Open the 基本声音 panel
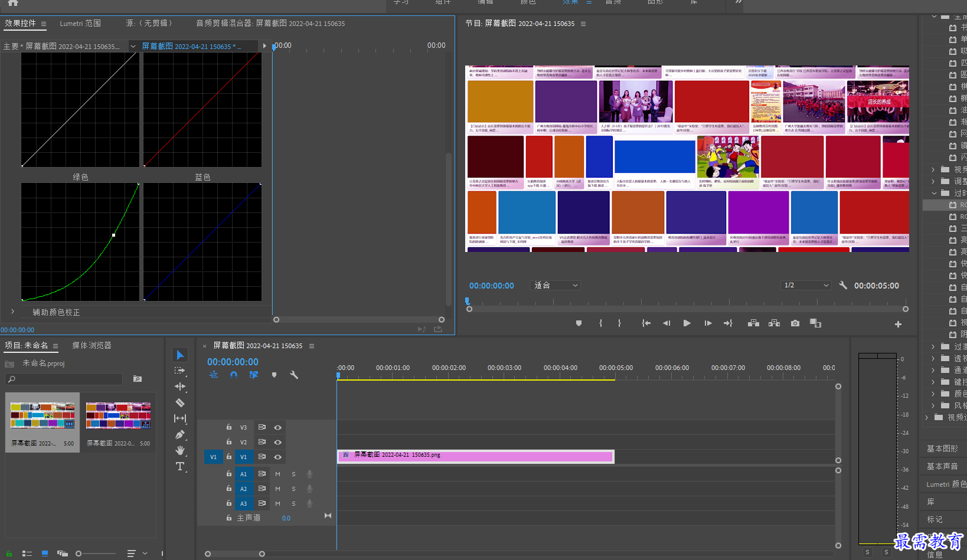 pyautogui.click(x=942, y=466)
